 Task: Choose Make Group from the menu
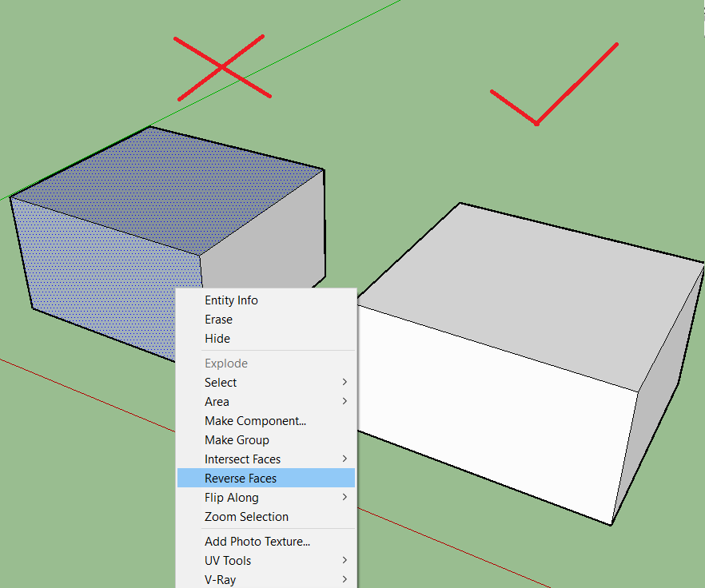(266, 440)
